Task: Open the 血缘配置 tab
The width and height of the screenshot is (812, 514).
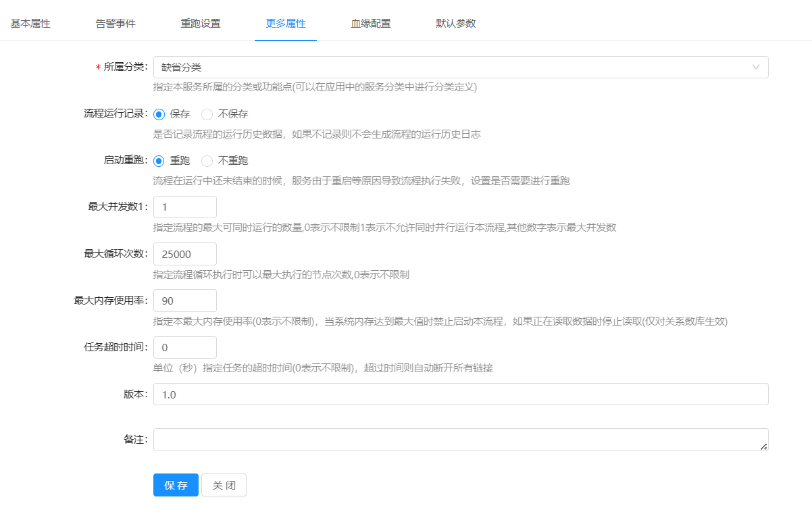Action: (371, 24)
